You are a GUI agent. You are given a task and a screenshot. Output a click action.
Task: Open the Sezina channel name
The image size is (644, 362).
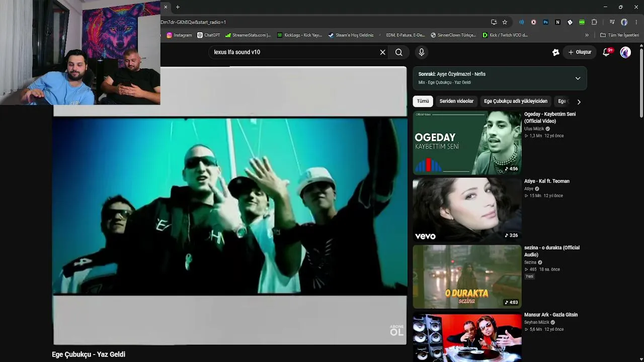530,262
